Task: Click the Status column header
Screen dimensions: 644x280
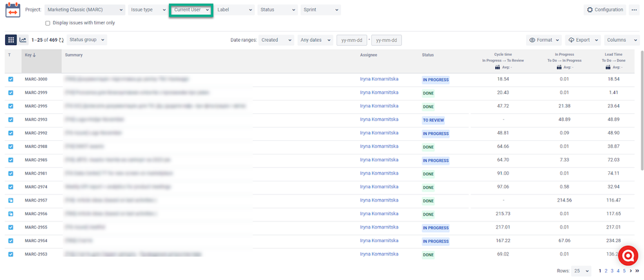Action: (x=427, y=55)
